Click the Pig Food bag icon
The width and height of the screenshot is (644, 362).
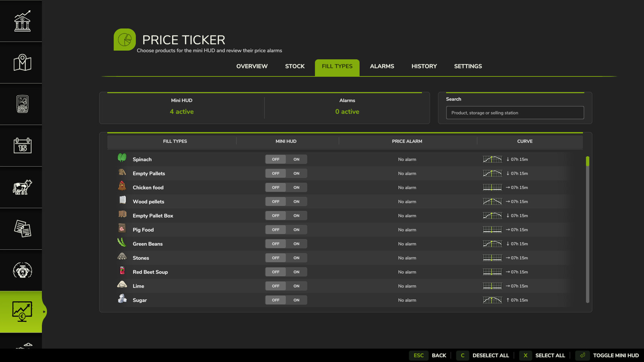pyautogui.click(x=122, y=228)
